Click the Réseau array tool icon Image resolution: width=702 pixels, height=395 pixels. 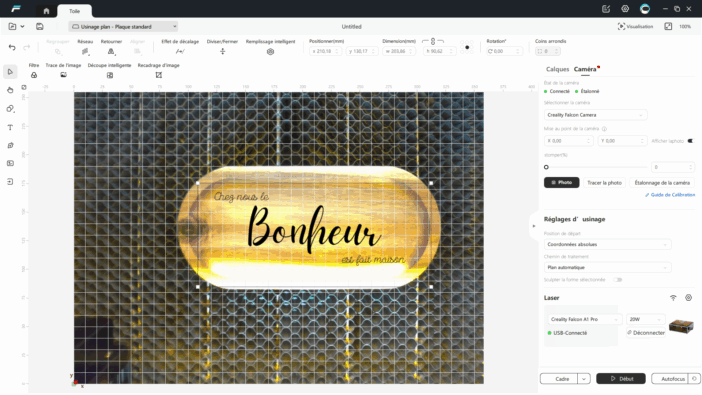[x=85, y=52]
